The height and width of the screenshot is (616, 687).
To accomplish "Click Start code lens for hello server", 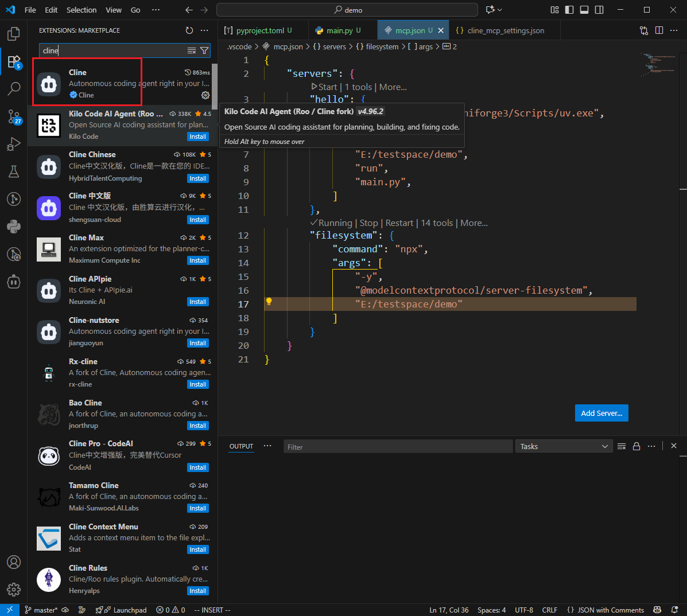I will click(324, 87).
